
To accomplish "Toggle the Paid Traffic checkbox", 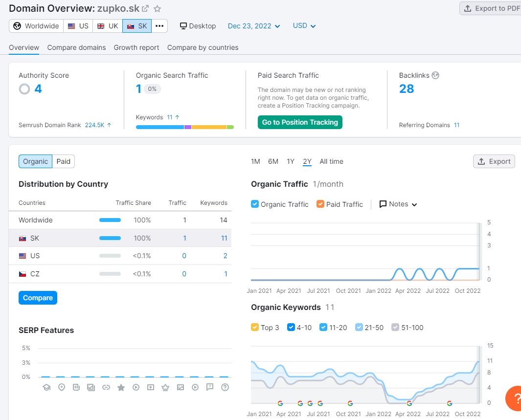I will point(320,204).
